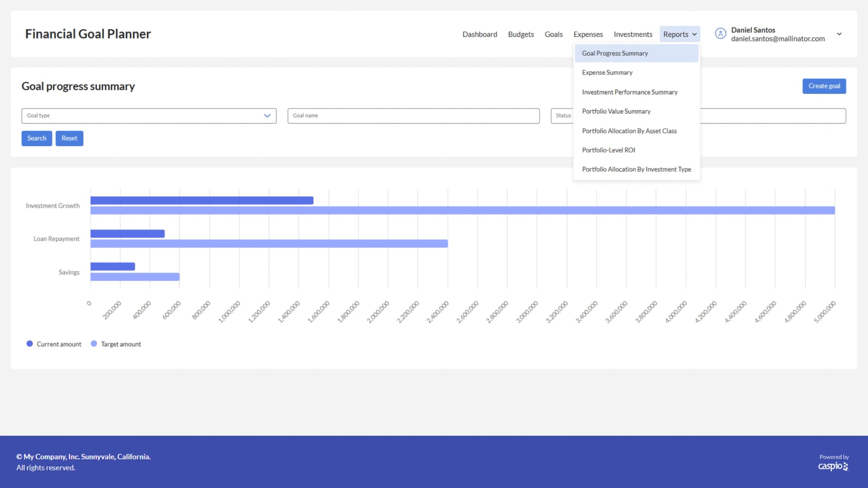Click the Daniel Santos name text
Viewport: 868px width, 488px height.
pos(753,30)
